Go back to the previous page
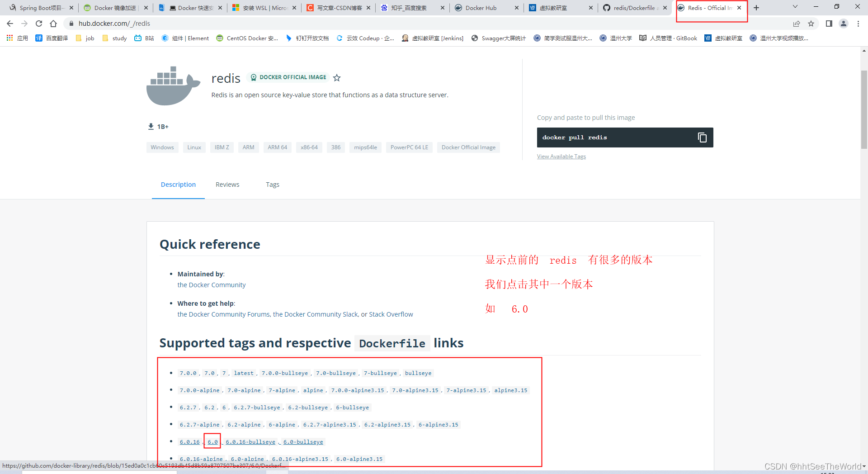The image size is (868, 474). coord(10,24)
